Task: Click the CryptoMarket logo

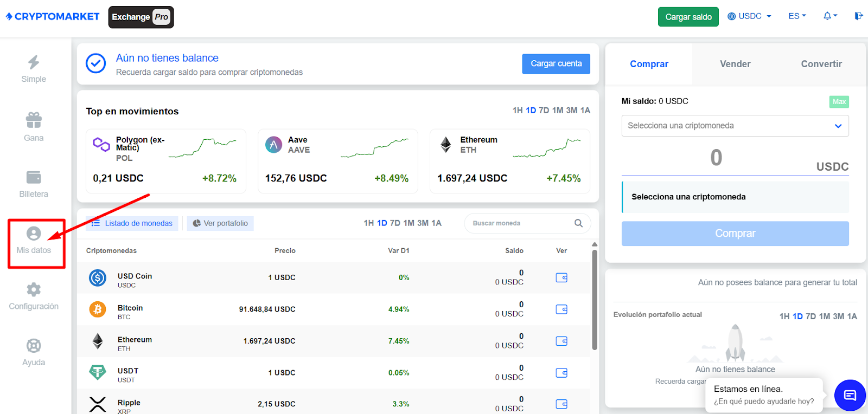Action: [53, 17]
